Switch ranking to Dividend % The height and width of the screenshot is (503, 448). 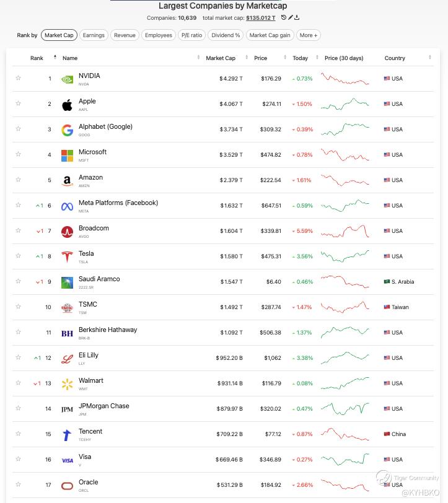(226, 35)
